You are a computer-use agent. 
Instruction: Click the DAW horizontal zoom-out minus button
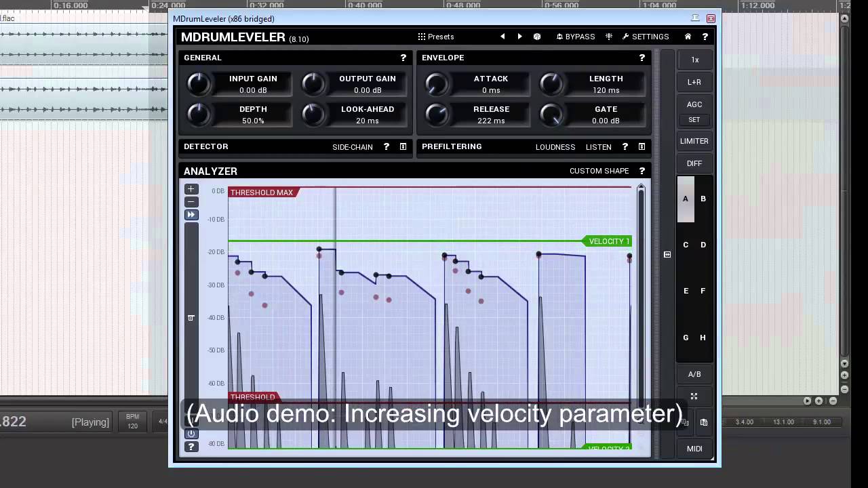(x=833, y=401)
